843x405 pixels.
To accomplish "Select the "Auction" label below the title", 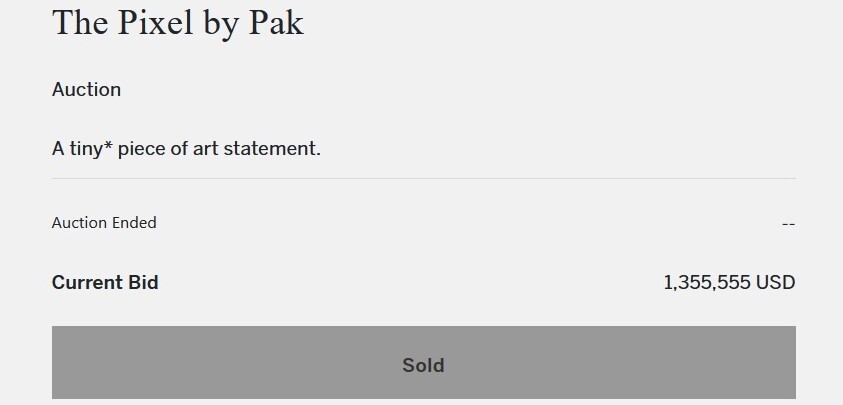I will (86, 89).
